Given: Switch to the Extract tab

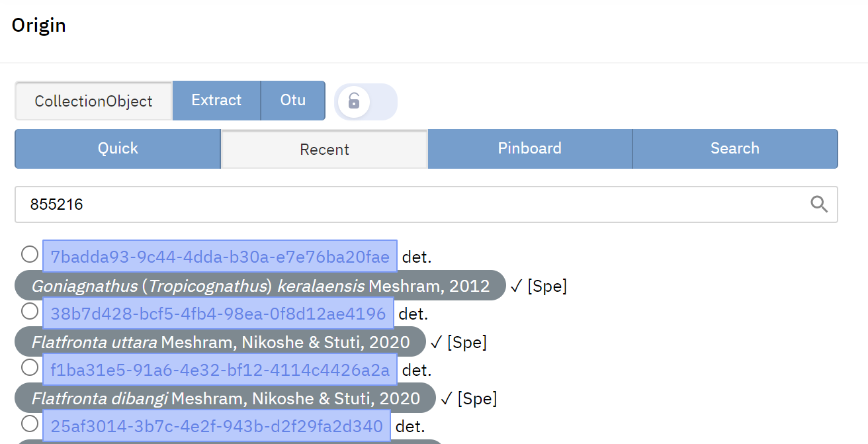Looking at the screenshot, I should click(216, 100).
